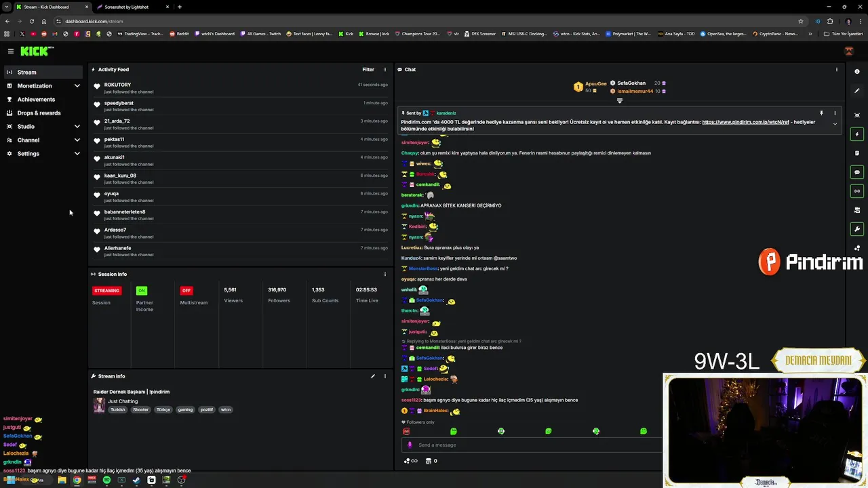Bookmark this page with star icon

(x=801, y=21)
